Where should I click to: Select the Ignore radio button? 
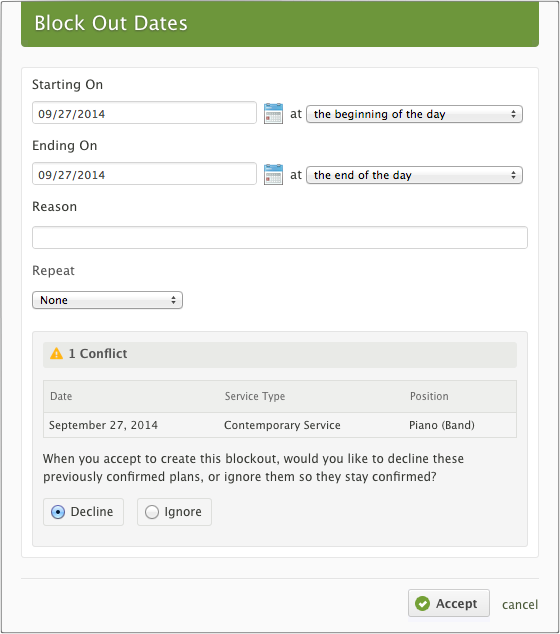[x=152, y=512]
